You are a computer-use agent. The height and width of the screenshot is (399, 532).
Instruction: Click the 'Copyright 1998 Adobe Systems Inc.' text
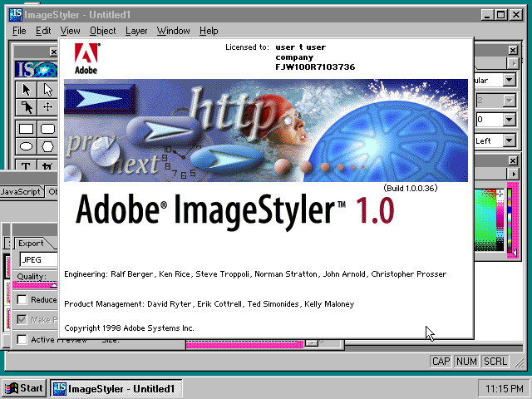tap(130, 328)
